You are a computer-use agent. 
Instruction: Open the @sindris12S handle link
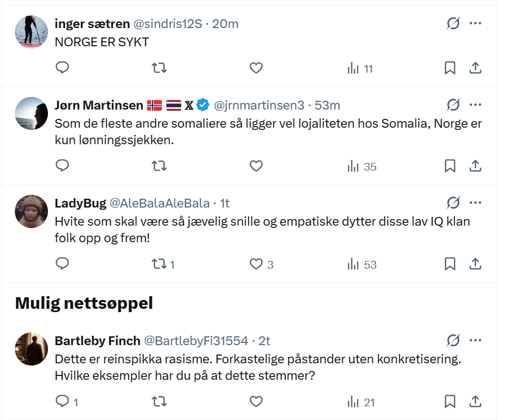point(167,24)
